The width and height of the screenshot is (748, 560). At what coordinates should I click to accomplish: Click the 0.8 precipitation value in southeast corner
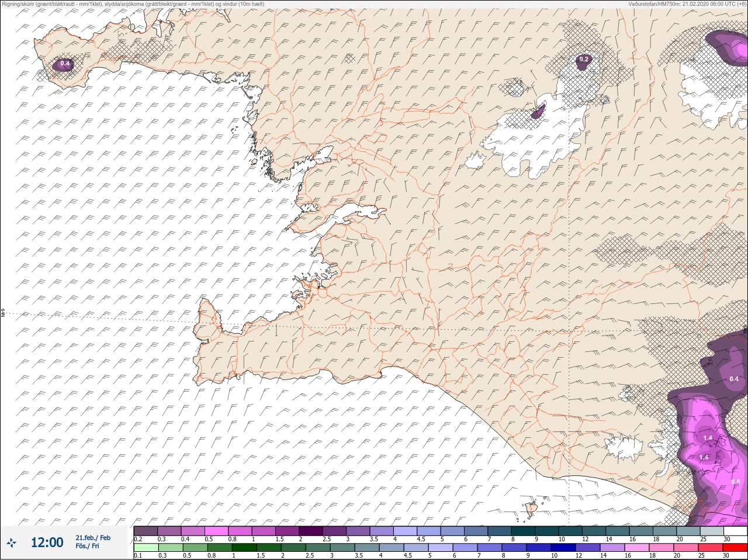coord(735,482)
